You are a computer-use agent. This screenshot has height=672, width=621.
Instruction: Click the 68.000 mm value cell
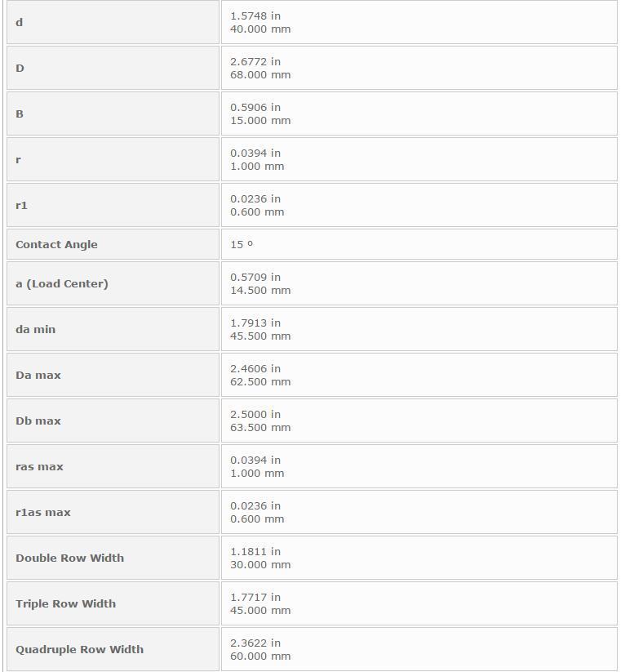[x=260, y=75]
